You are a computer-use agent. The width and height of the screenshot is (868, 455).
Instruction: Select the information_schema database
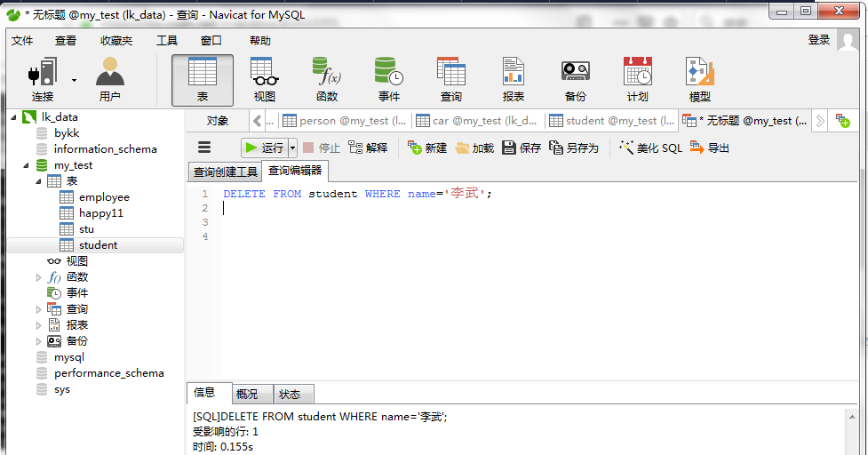tap(105, 149)
